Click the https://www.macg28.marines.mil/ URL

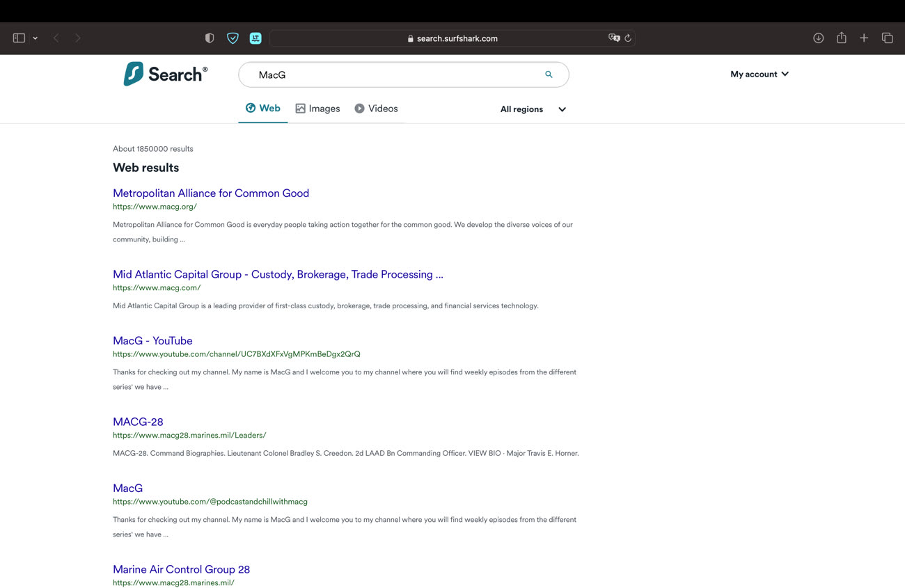173,582
